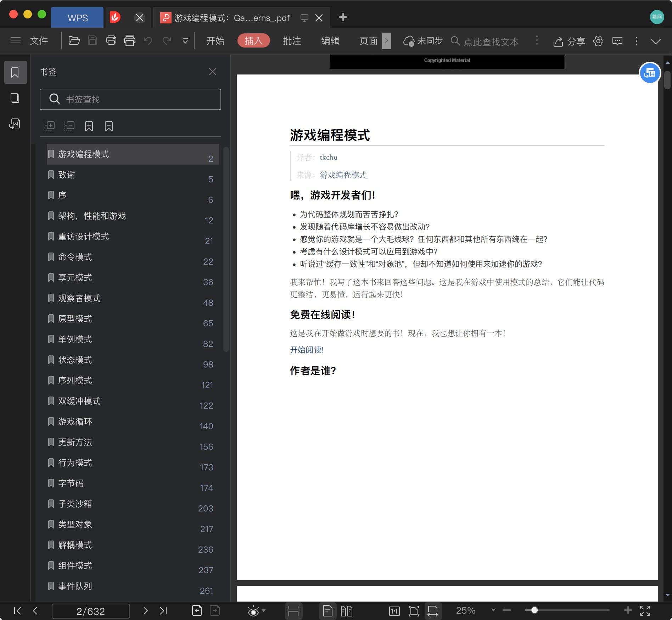Click the open folder icon

tap(74, 41)
